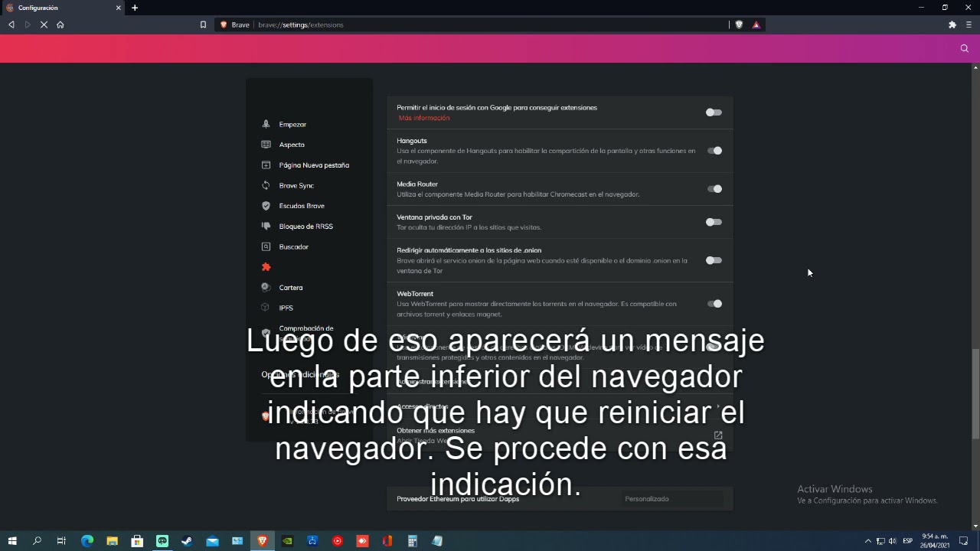Open File Explorer from taskbar
Screen dimensions: 980x551
(x=112, y=541)
